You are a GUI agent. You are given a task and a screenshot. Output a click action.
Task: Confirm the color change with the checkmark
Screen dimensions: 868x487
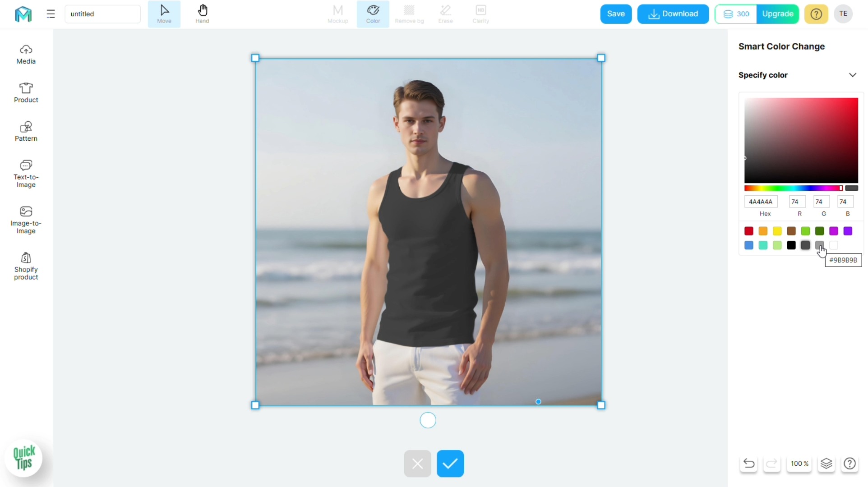[x=450, y=463]
